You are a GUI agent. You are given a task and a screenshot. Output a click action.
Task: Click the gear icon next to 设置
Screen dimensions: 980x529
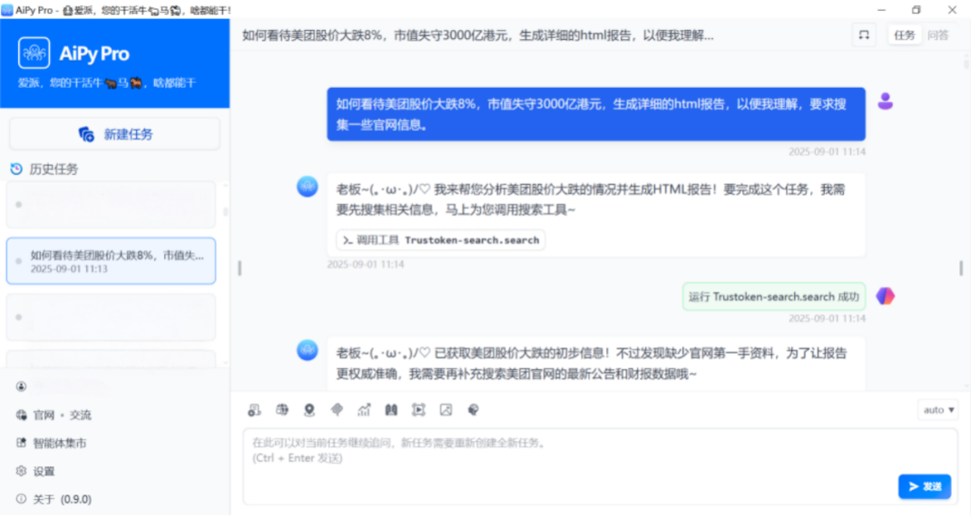coord(21,472)
